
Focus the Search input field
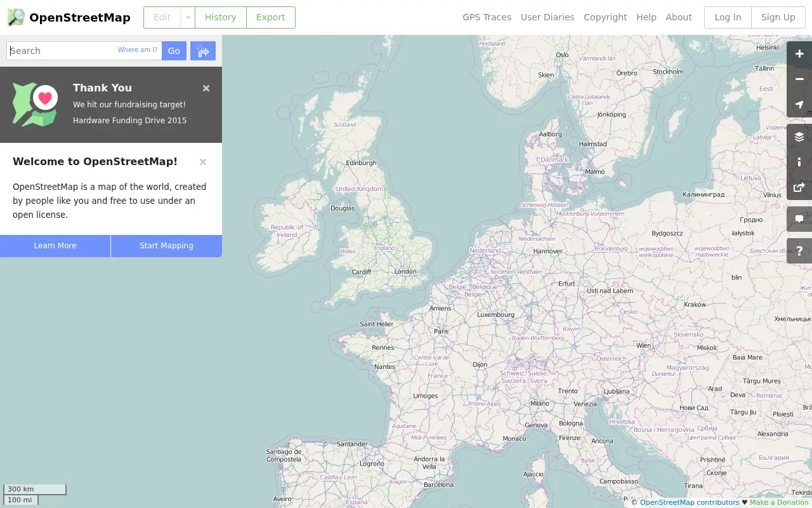click(84, 51)
